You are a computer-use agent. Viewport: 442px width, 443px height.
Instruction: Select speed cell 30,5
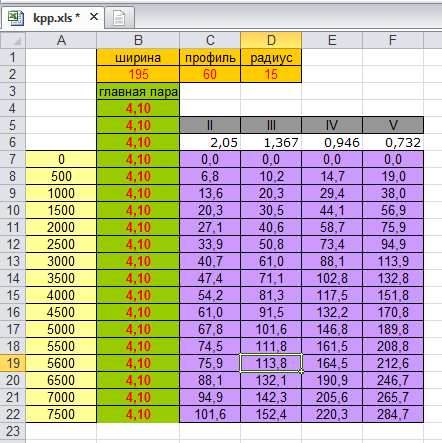pos(271,210)
